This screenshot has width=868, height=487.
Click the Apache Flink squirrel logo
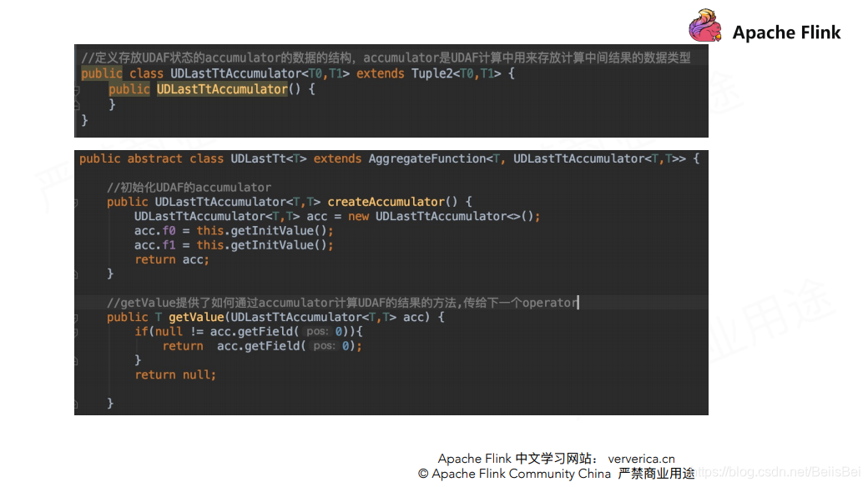(705, 26)
